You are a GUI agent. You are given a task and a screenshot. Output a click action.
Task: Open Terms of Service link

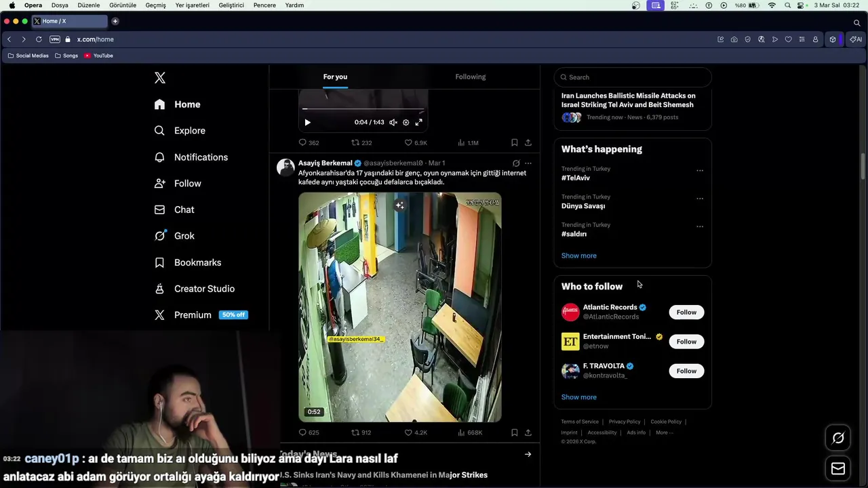[580, 422]
